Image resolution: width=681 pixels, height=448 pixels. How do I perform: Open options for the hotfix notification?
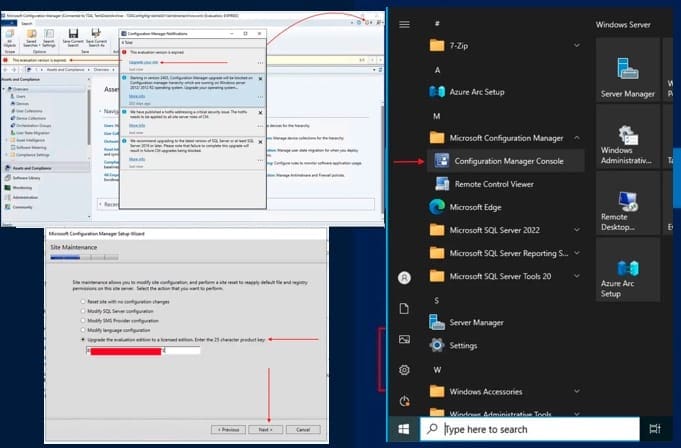(260, 126)
